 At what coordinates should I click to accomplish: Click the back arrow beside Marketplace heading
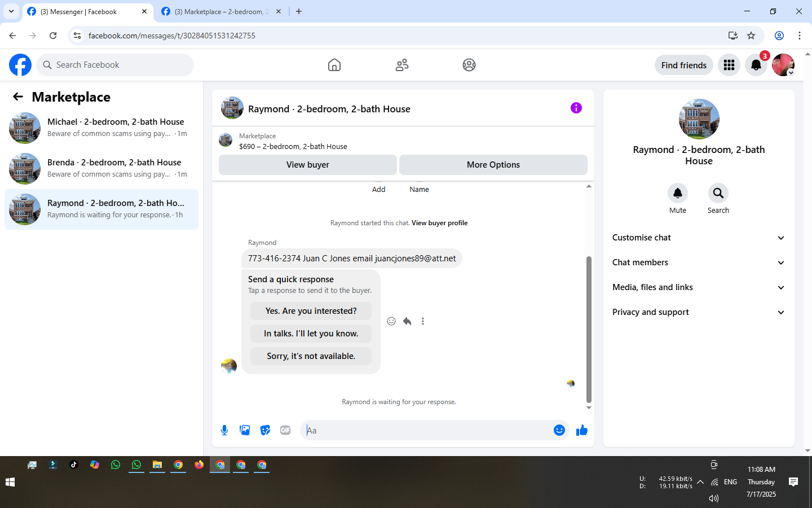[x=18, y=97]
